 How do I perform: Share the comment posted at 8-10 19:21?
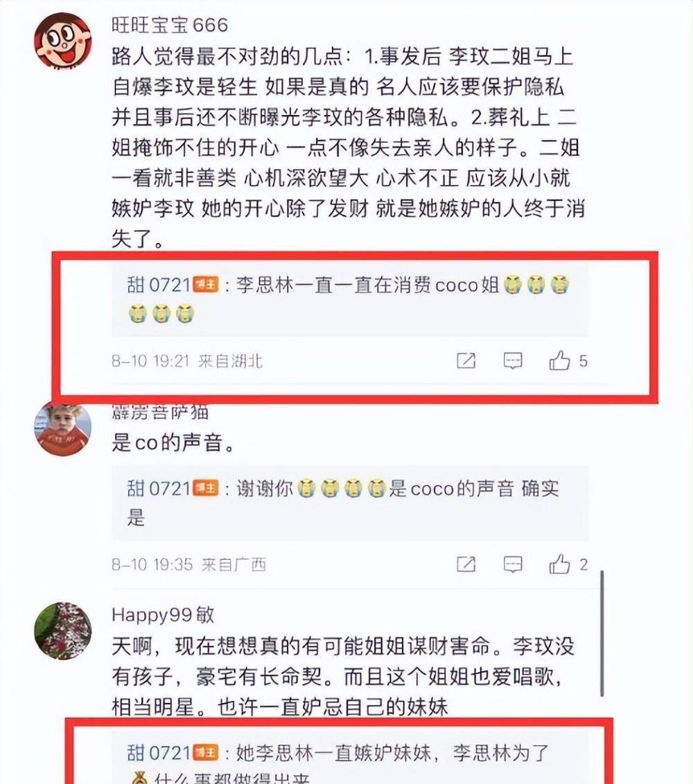[x=466, y=361]
